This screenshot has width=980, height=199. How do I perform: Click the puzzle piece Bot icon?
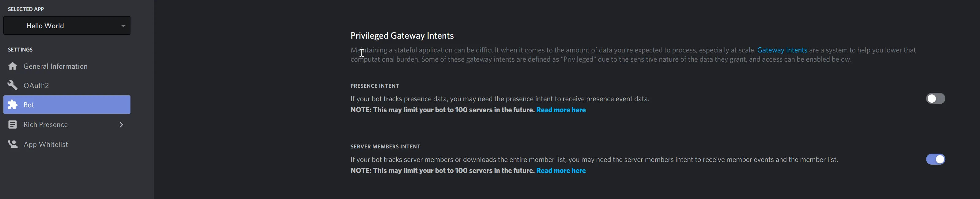coord(13,105)
